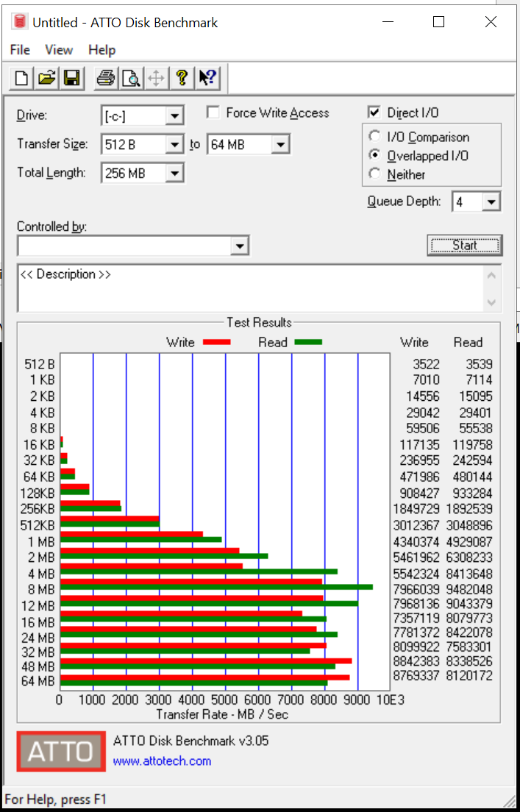Image resolution: width=520 pixels, height=812 pixels.
Task: Open Print Preview from the toolbar
Action: pyautogui.click(x=131, y=79)
